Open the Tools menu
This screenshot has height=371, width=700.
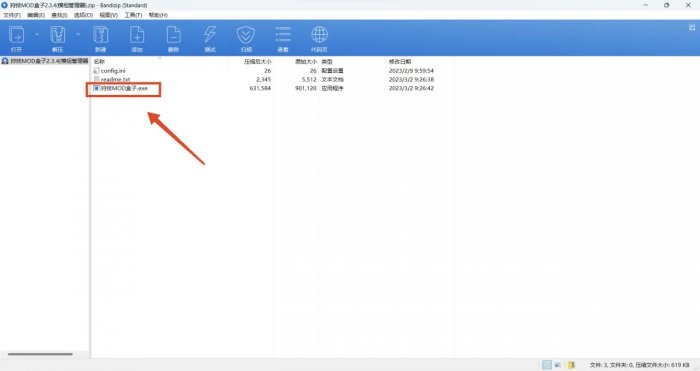133,15
